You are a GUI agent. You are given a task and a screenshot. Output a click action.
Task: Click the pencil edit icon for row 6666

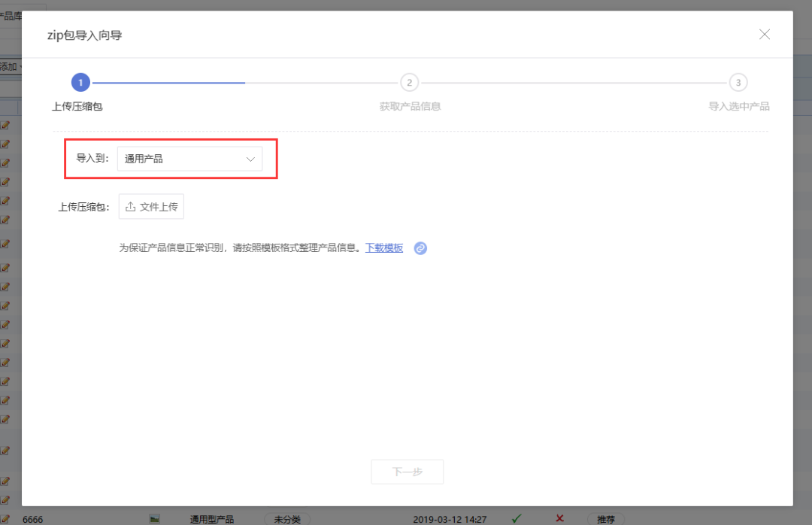tap(5, 519)
